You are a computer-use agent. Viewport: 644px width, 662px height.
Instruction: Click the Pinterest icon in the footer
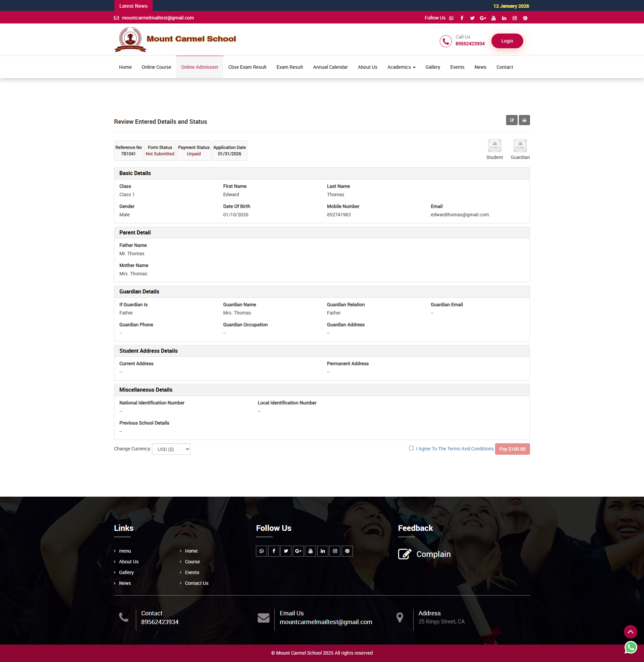tap(347, 551)
